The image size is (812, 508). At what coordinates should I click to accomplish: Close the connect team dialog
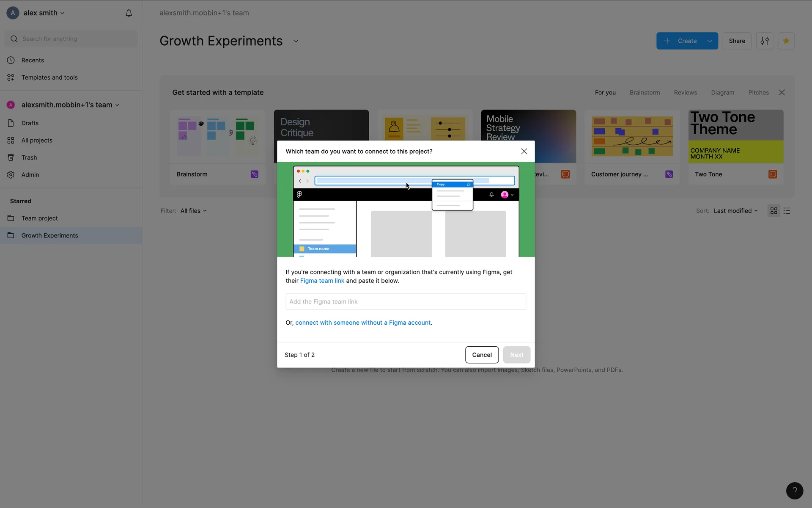pyautogui.click(x=524, y=152)
